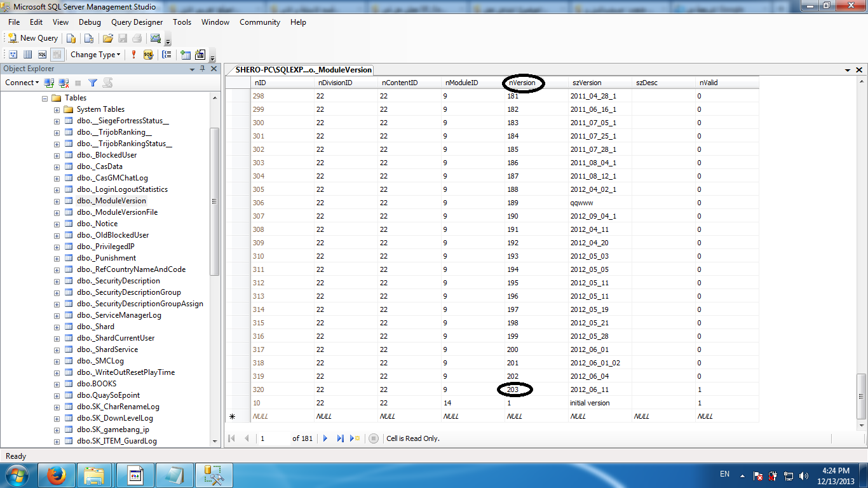Select row header for new NULL row
Screen dimensions: 868x488
[238, 416]
